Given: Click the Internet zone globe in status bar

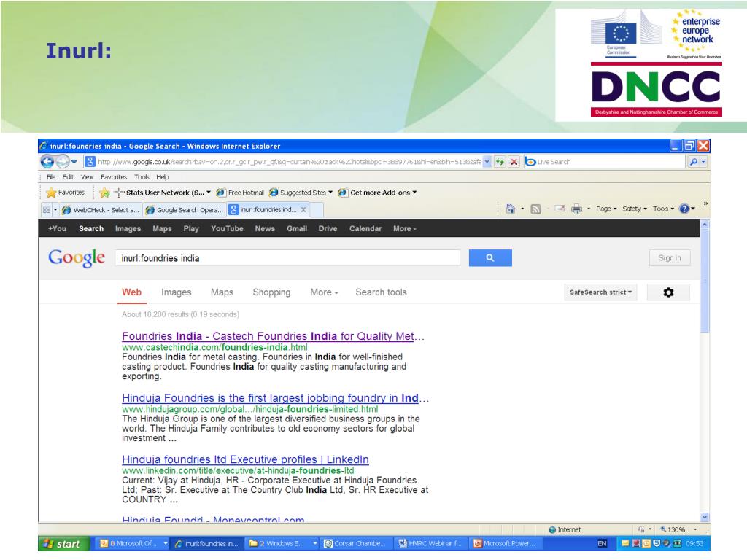Looking at the screenshot, I should click(552, 529).
